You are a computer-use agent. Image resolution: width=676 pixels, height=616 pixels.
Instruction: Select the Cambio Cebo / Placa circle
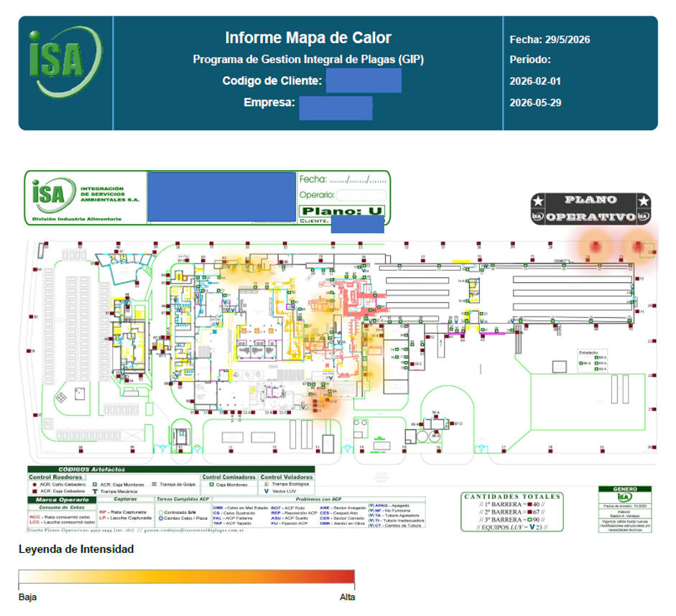point(161,518)
